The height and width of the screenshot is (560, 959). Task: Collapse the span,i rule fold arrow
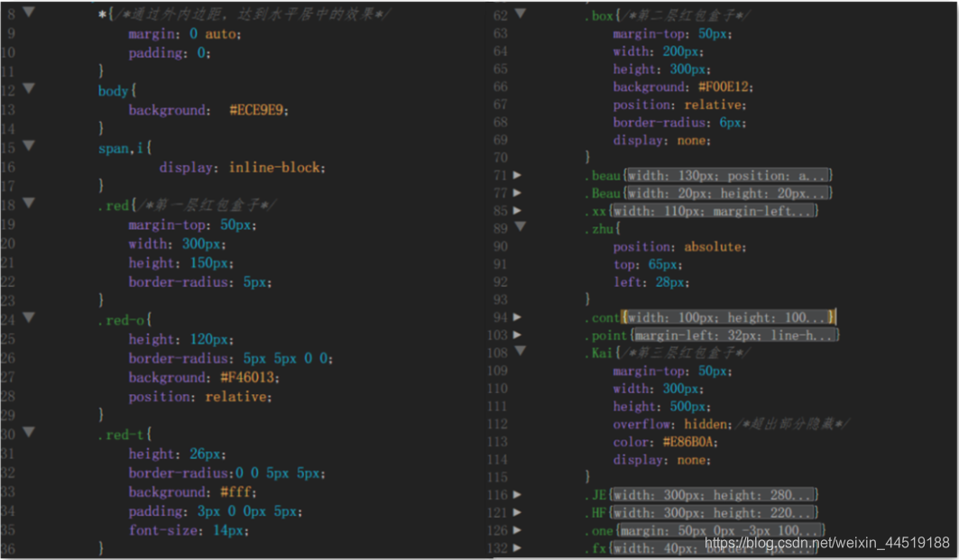pyautogui.click(x=29, y=145)
